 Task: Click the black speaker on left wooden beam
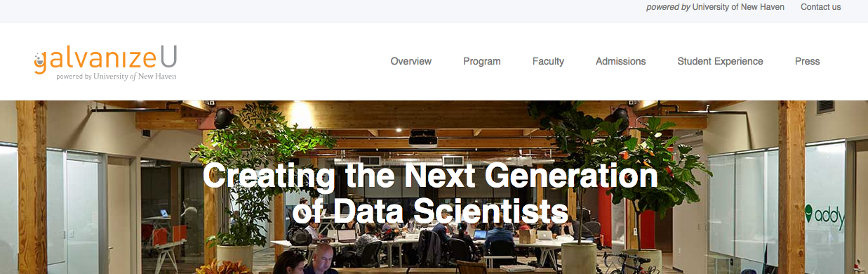[x=223, y=117]
